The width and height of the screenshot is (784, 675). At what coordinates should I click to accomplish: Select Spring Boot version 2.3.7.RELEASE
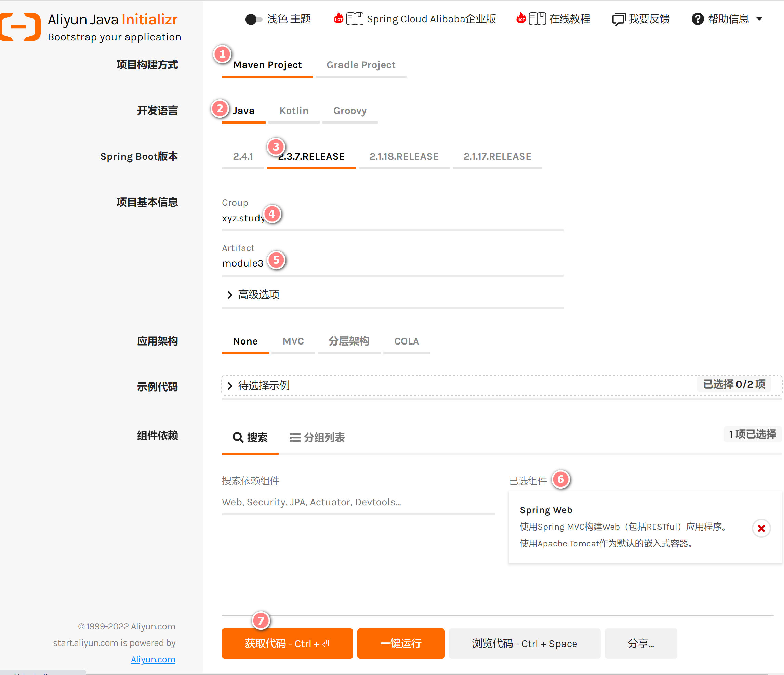(x=311, y=157)
